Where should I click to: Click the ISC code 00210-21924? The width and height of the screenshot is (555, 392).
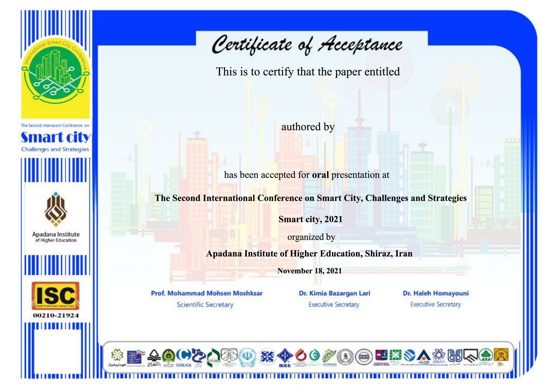tap(56, 315)
